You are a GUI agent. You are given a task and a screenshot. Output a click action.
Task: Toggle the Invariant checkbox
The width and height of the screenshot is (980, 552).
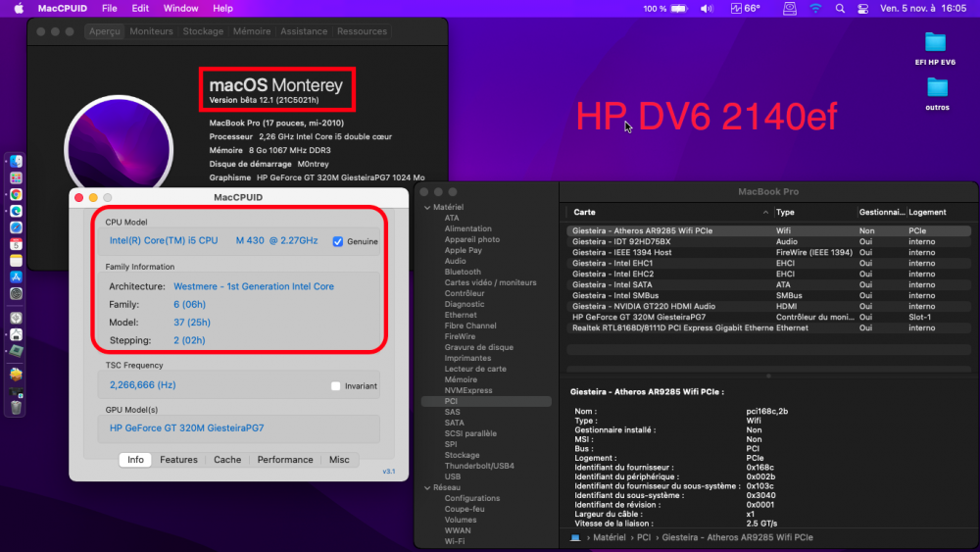pos(335,385)
